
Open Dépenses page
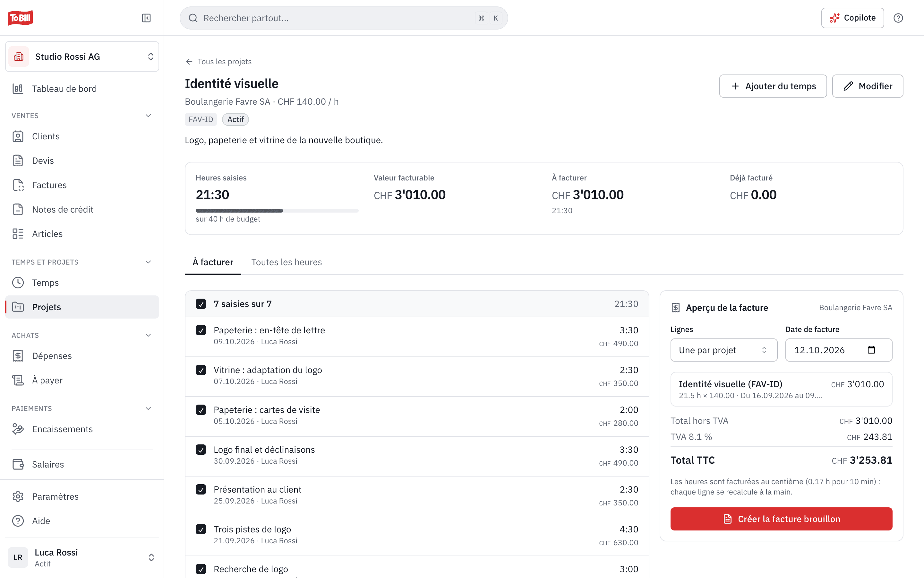tap(82, 356)
